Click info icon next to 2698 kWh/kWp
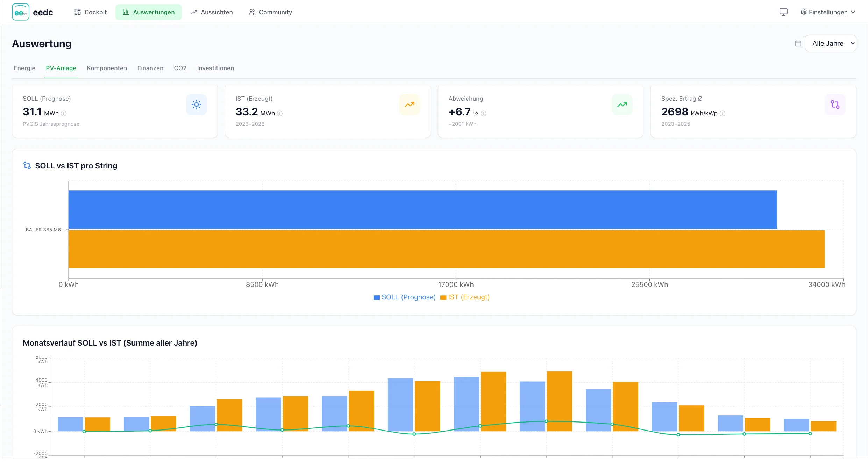This screenshot has width=868, height=462. click(723, 114)
